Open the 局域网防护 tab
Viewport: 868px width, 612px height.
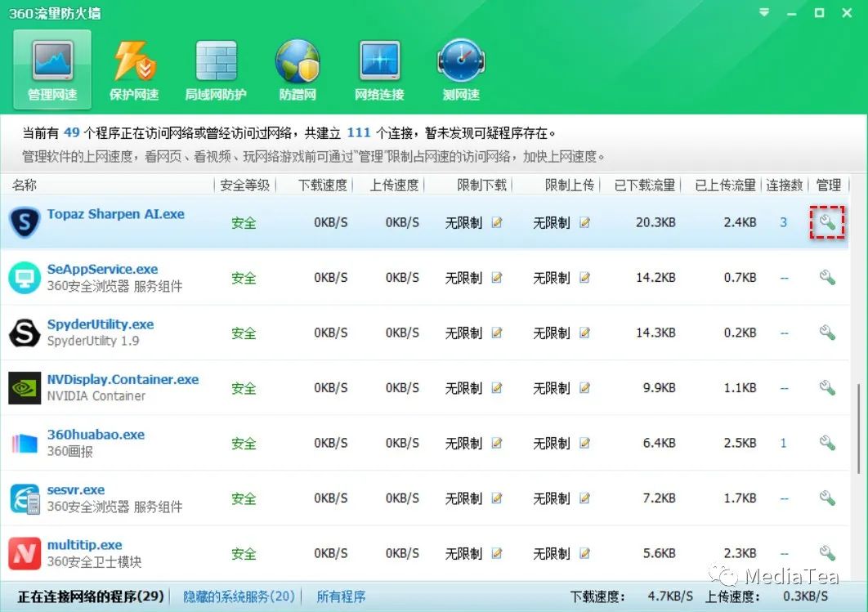coord(216,69)
